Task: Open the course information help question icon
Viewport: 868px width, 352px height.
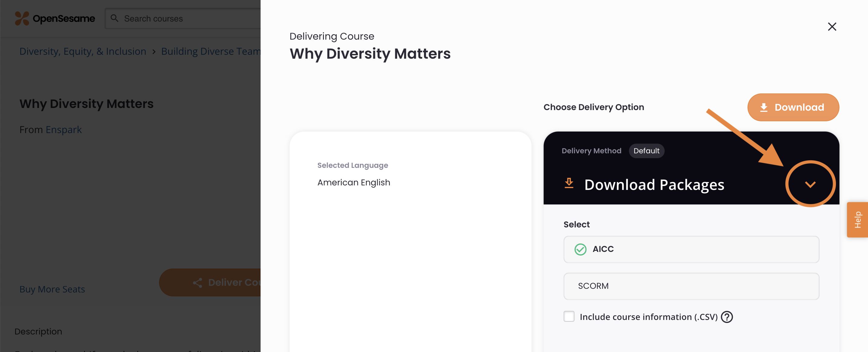Action: [x=726, y=317]
